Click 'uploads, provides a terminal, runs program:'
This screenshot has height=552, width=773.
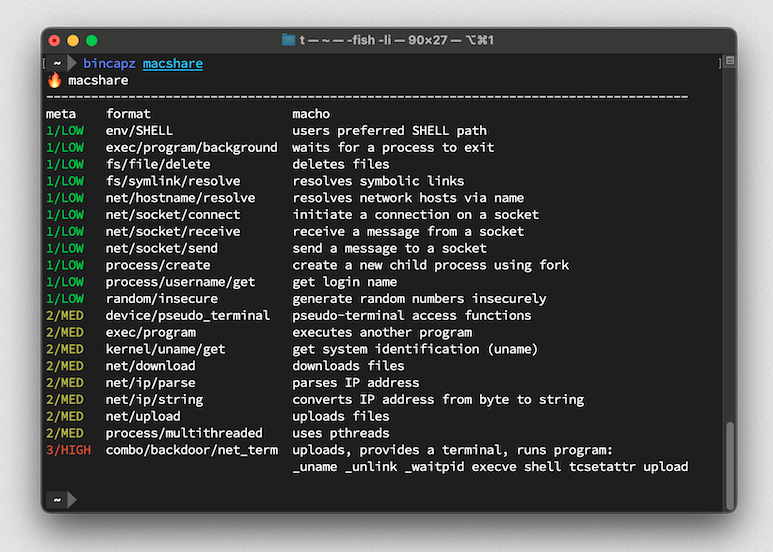[x=453, y=449]
